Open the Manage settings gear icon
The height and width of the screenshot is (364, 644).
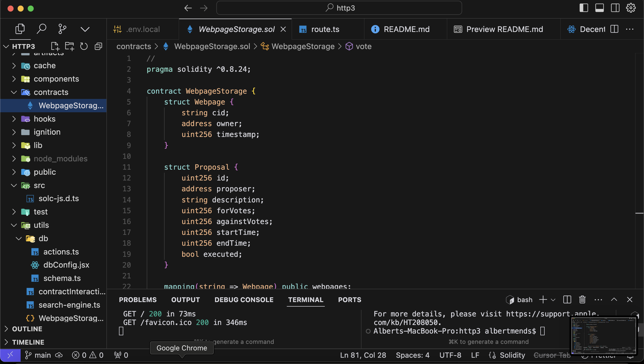(631, 8)
